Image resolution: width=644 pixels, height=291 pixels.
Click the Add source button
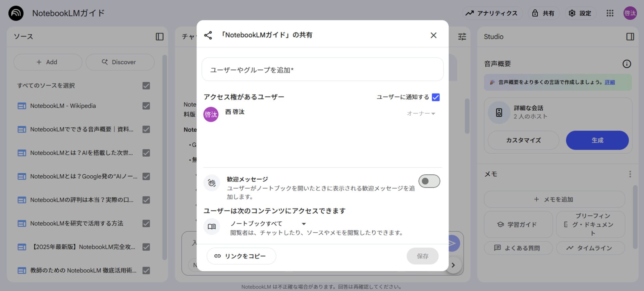pos(48,62)
